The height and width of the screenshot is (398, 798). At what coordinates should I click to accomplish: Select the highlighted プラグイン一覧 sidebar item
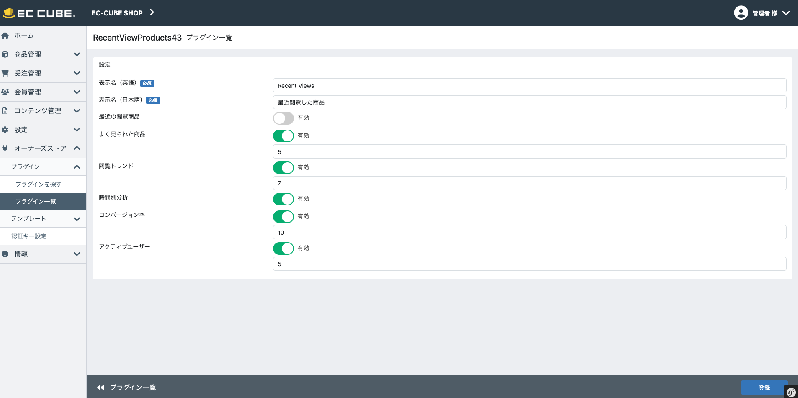pyautogui.click(x=43, y=202)
